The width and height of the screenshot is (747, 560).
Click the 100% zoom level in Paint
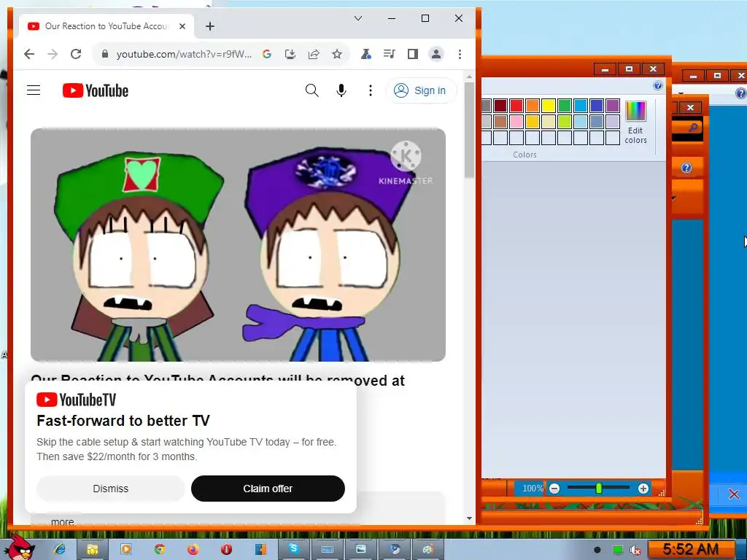click(x=532, y=489)
